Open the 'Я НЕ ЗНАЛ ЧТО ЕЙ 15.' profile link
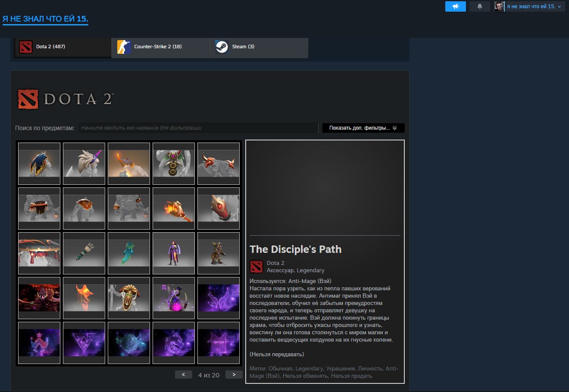This screenshot has height=392, width=569. (45, 19)
